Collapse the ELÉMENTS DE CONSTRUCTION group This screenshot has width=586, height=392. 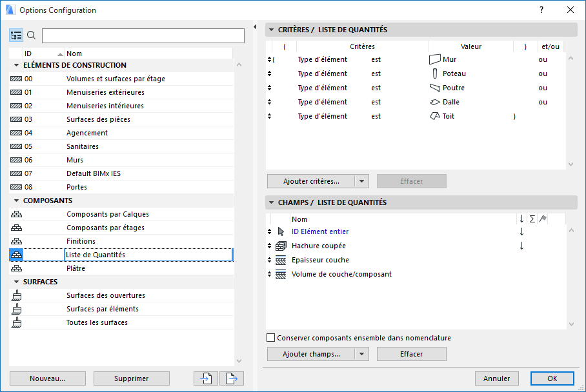click(x=16, y=65)
